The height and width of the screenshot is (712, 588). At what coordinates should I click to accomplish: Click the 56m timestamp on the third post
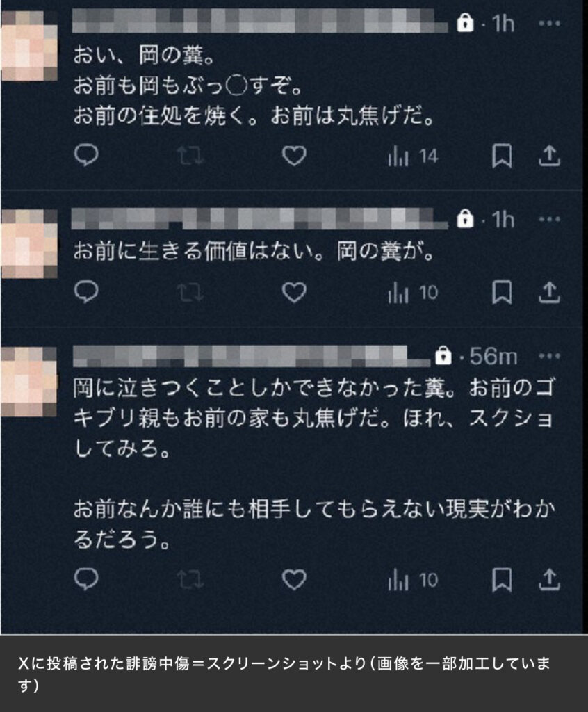point(493,357)
